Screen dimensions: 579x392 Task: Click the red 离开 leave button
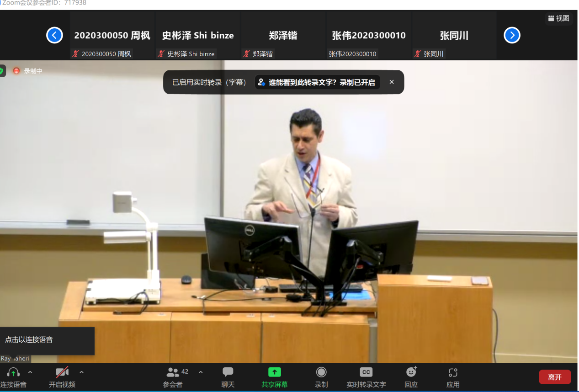click(x=555, y=377)
